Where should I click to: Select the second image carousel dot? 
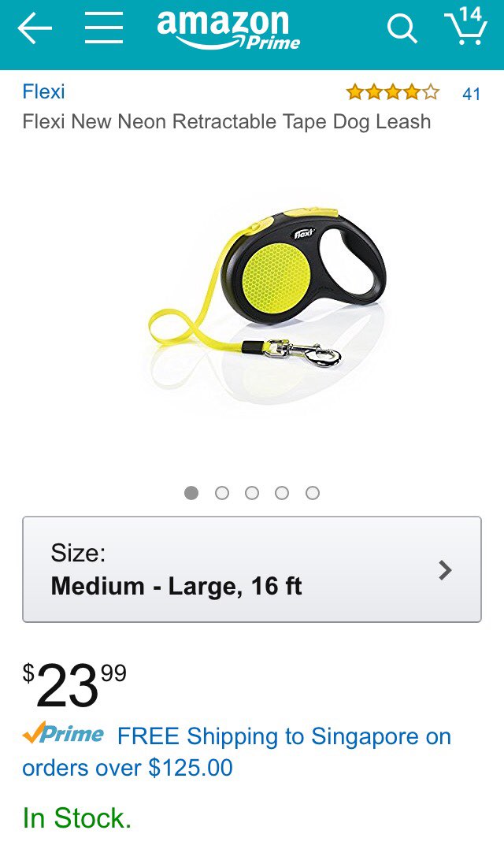click(221, 492)
